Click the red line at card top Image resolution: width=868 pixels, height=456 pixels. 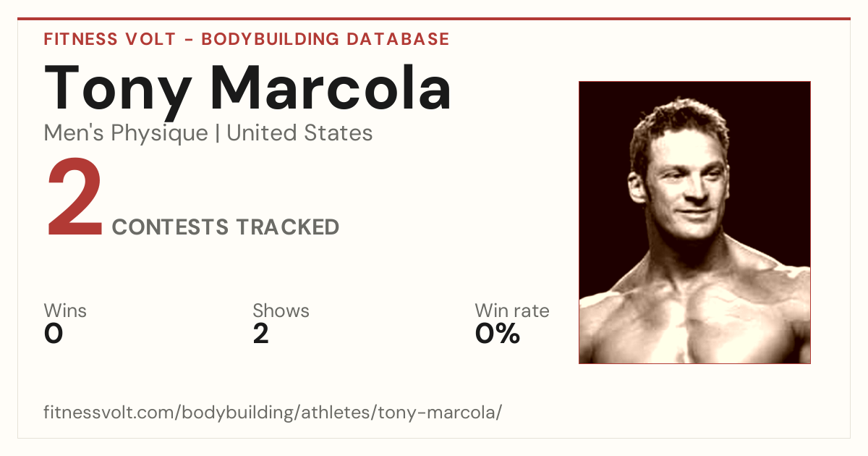pos(434,19)
